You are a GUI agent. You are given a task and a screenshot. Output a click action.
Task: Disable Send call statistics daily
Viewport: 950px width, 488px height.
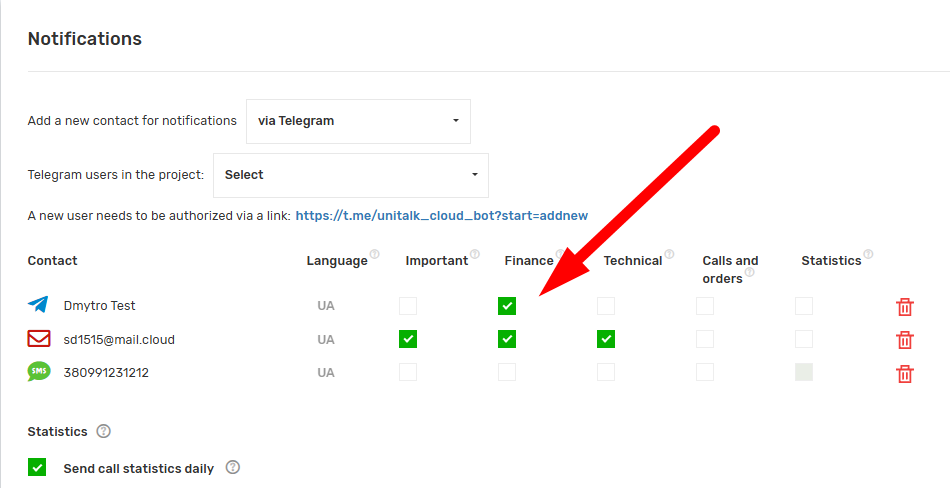pos(37,467)
